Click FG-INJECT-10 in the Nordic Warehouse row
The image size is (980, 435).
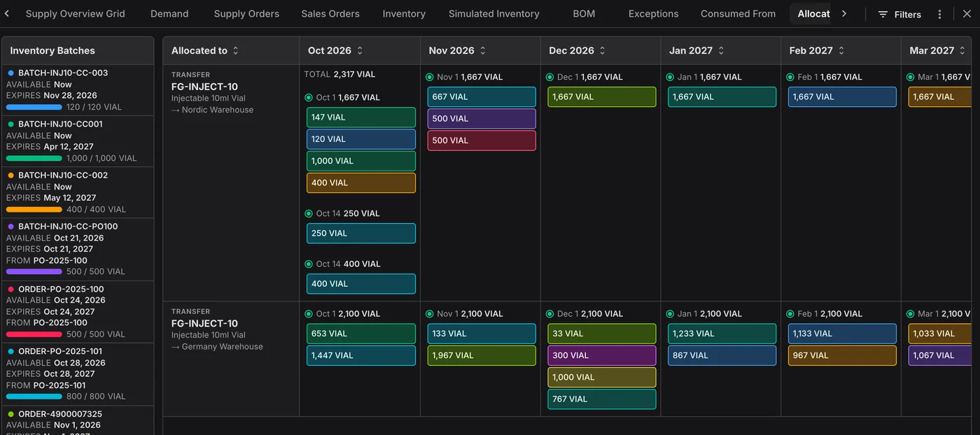click(x=204, y=87)
